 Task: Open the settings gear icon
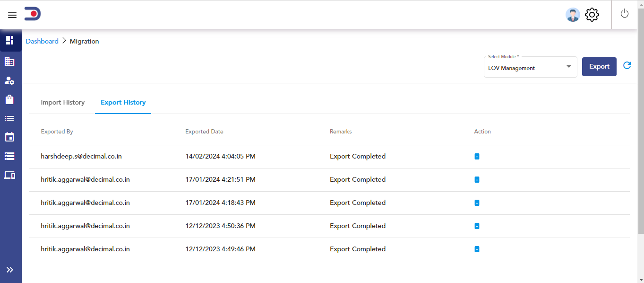click(592, 15)
